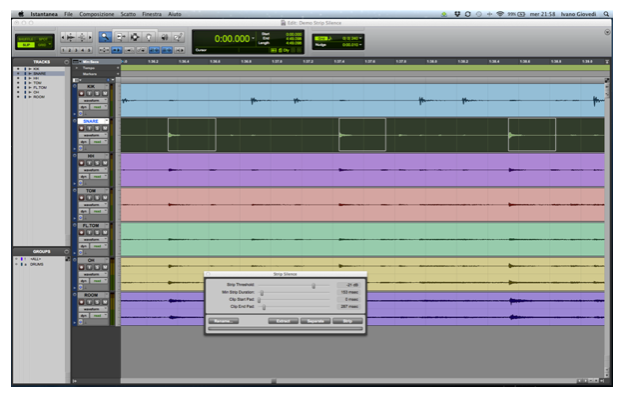Image resolution: width=630 pixels, height=397 pixels.
Task: Click the main time counter display
Action: point(232,39)
